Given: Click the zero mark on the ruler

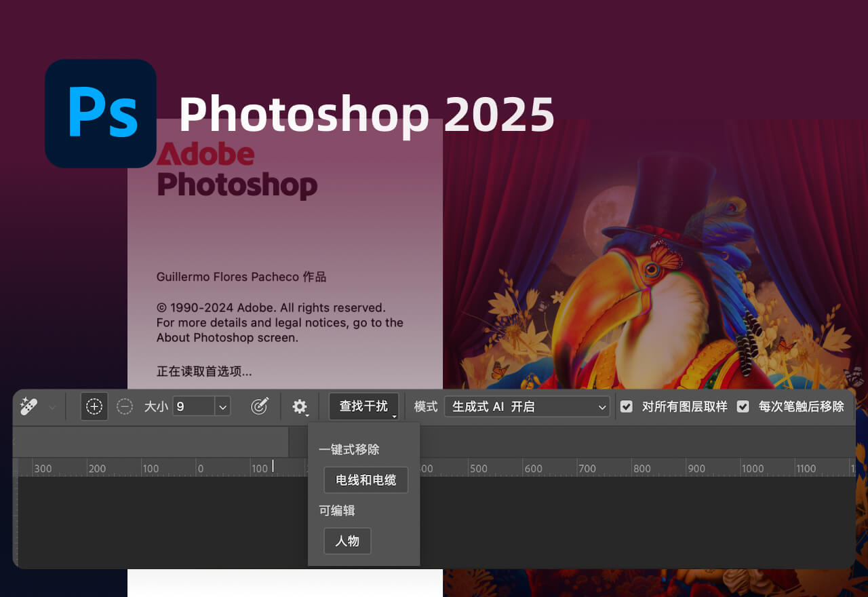Looking at the screenshot, I should click(x=201, y=468).
